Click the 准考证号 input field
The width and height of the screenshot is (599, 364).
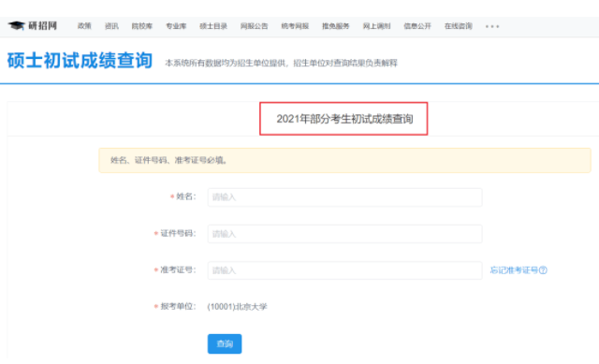click(x=344, y=270)
